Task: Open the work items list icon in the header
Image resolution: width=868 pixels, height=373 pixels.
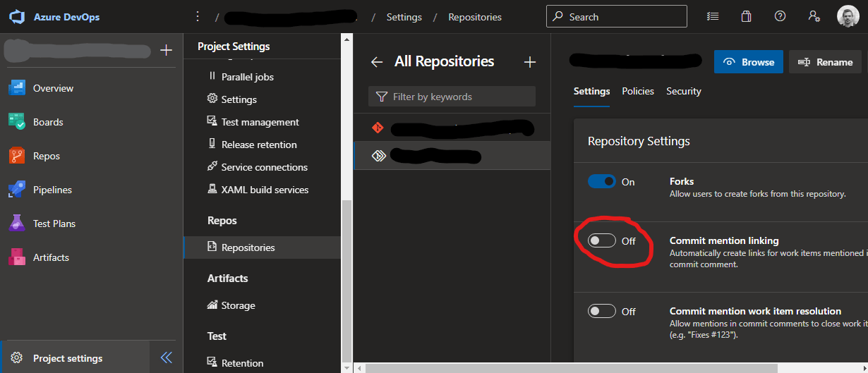Action: (x=713, y=16)
